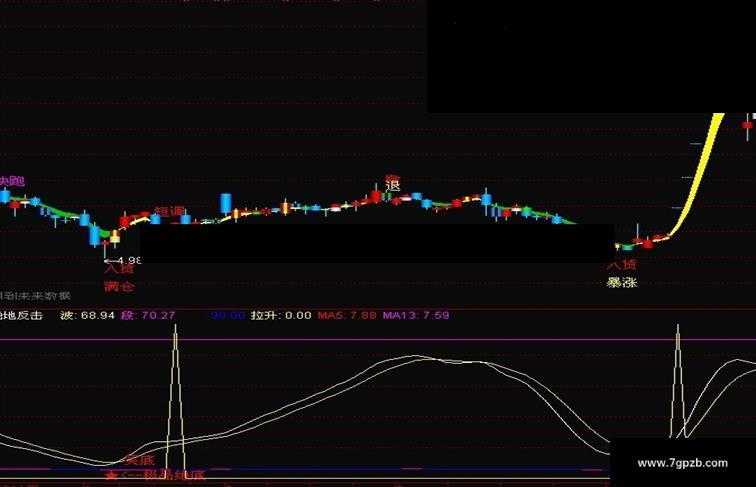Screen dimensions: 756x487
Task: Click the '拉升: 0.00' indicator value
Action: (x=281, y=315)
